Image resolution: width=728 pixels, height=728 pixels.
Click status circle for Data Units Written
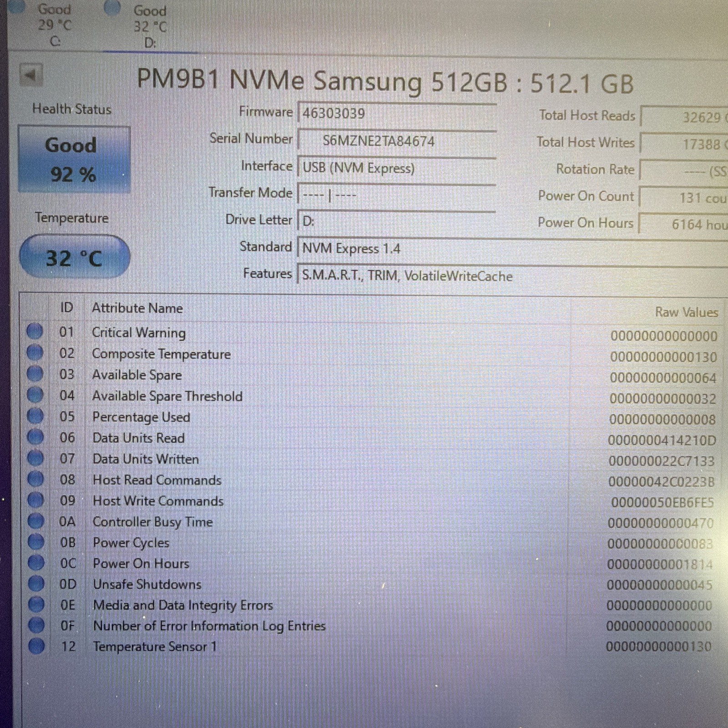35,458
